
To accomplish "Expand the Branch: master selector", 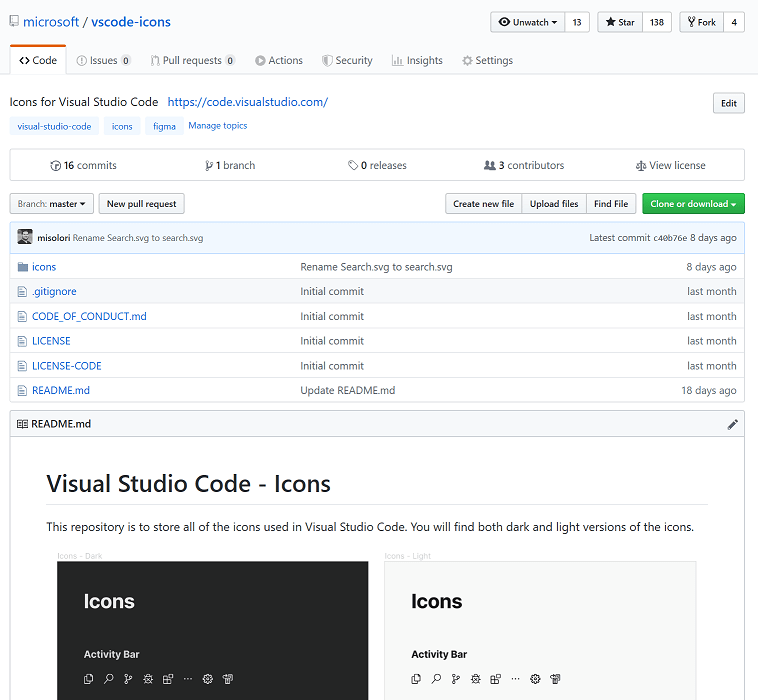I will (52, 204).
